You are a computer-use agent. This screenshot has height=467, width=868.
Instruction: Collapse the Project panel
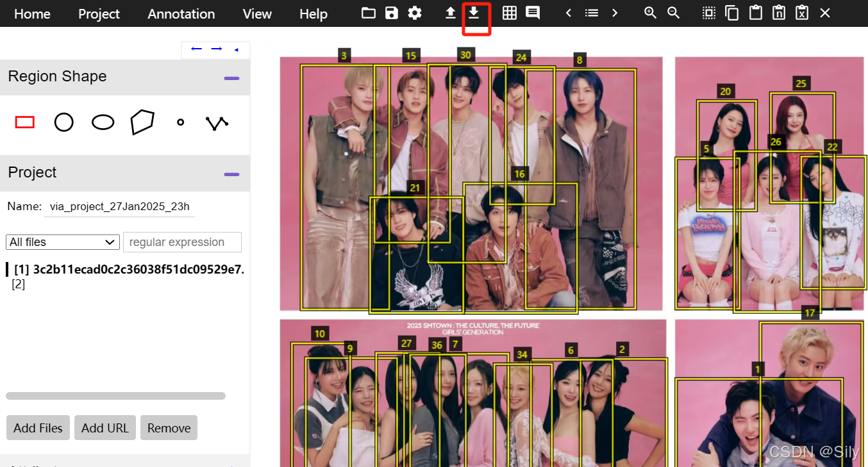[231, 174]
